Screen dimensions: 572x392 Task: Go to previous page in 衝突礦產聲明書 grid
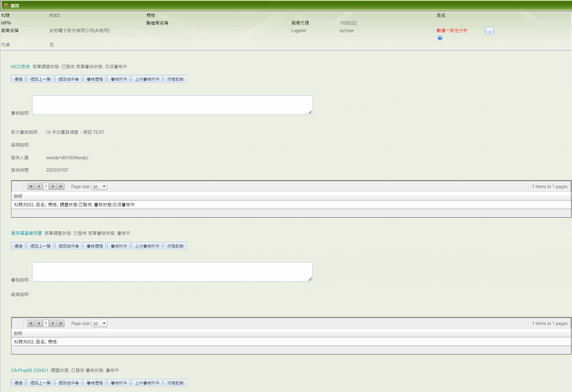[39, 323]
